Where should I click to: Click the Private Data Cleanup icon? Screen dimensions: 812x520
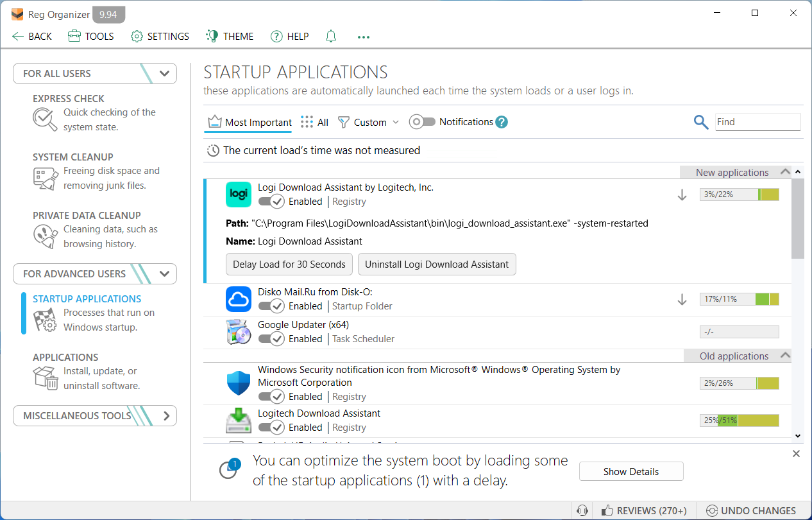tap(46, 236)
